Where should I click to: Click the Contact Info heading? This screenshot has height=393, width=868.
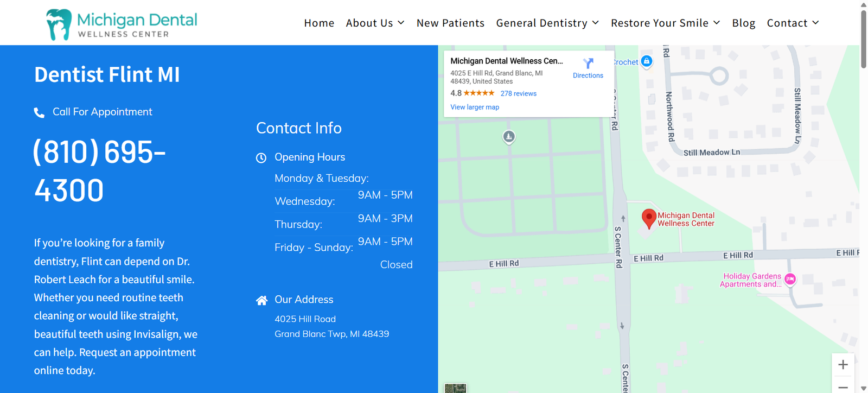(x=299, y=128)
